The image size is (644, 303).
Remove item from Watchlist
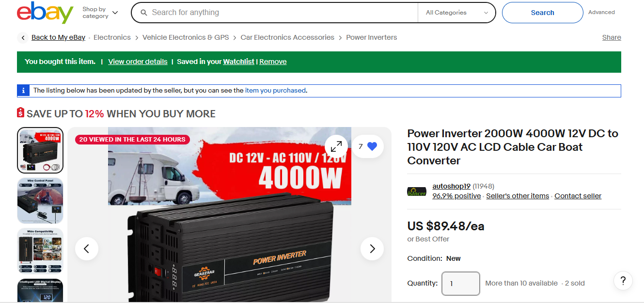coord(273,62)
